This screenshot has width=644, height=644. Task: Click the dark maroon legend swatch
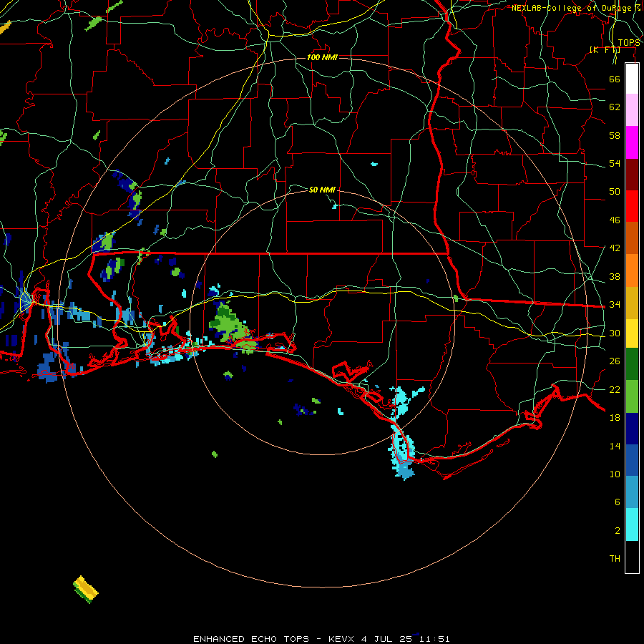click(x=632, y=175)
